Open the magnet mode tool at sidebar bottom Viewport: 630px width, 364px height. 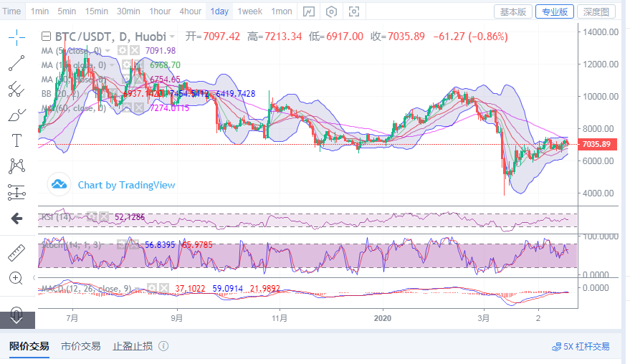(x=16, y=314)
